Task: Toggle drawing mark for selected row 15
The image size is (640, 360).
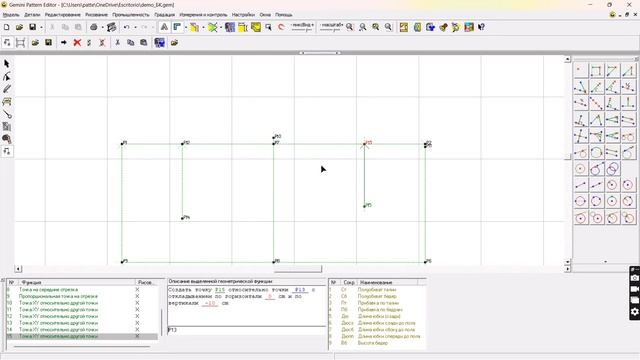Action: point(137,336)
